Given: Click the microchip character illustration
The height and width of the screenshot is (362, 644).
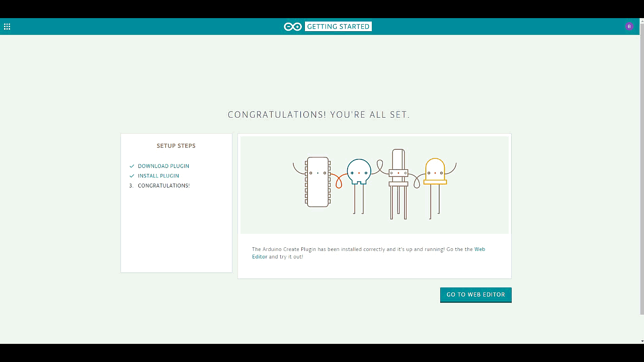Looking at the screenshot, I should (x=317, y=182).
